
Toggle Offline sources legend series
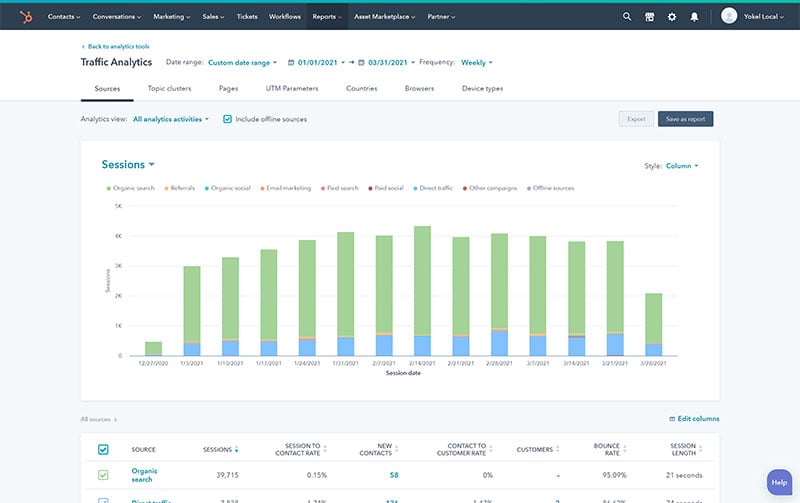[x=551, y=188]
